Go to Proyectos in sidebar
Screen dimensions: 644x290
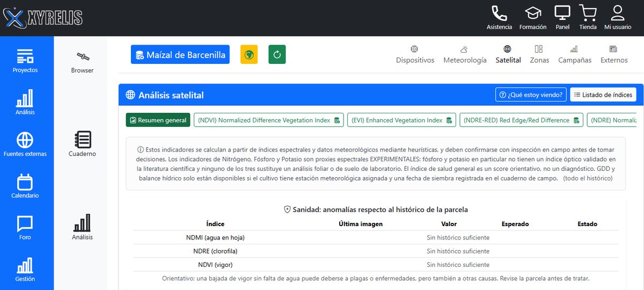tap(25, 61)
